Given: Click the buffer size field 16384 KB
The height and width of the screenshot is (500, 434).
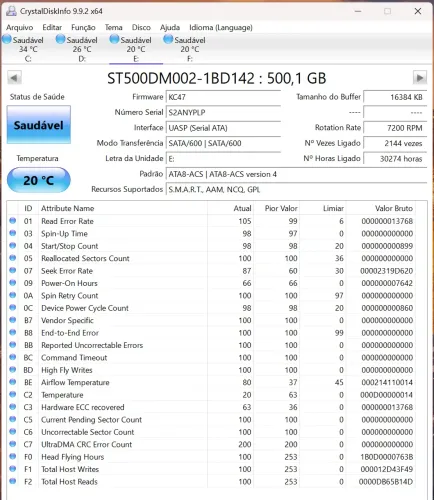Looking at the screenshot, I should [x=395, y=97].
